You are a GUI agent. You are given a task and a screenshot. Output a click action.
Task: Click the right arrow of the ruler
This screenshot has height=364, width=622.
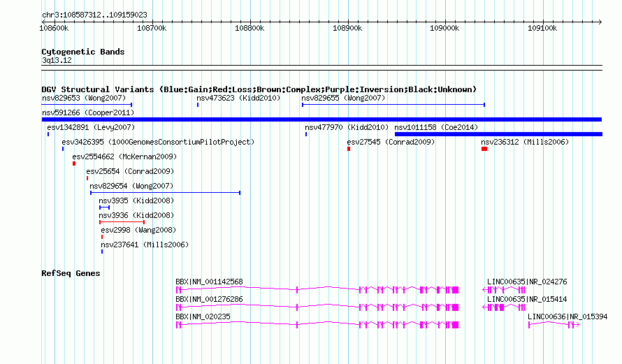[600, 22]
